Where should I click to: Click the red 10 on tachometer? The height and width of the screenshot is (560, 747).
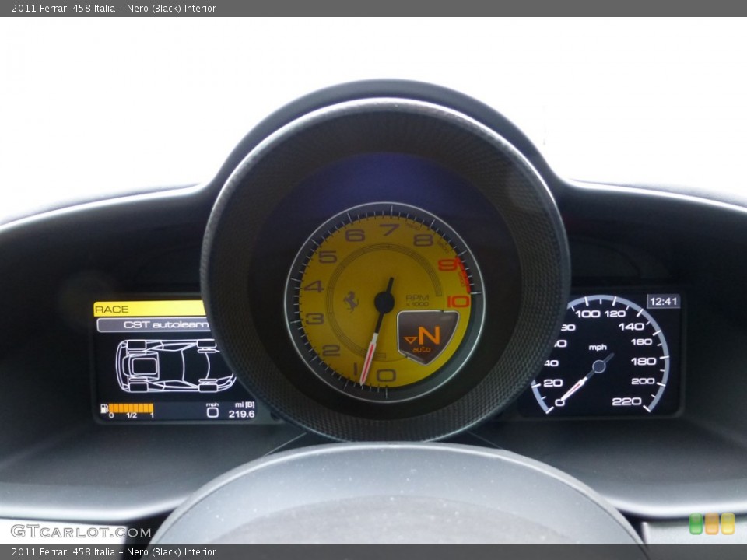[458, 301]
